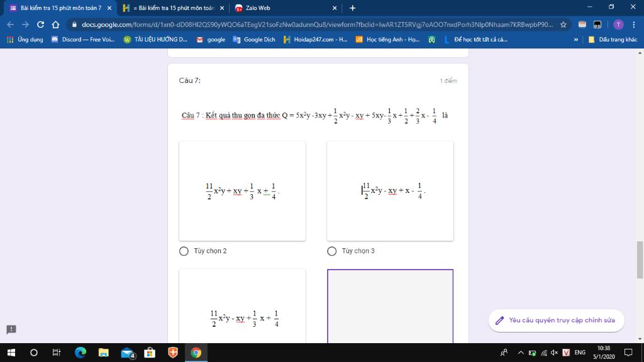Open the TÀI LIỆU HƯỚNG D... bookmark
This screenshot has width=644, height=362.
(156, 40)
